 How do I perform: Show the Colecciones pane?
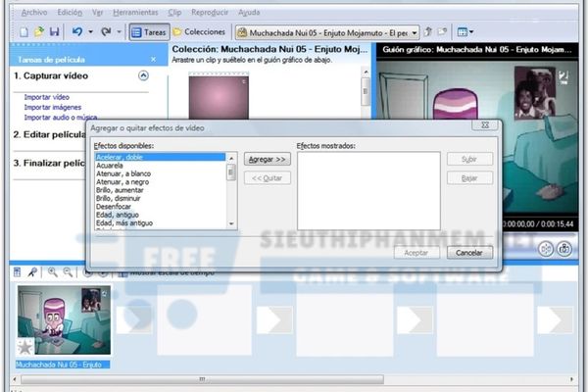tap(199, 32)
